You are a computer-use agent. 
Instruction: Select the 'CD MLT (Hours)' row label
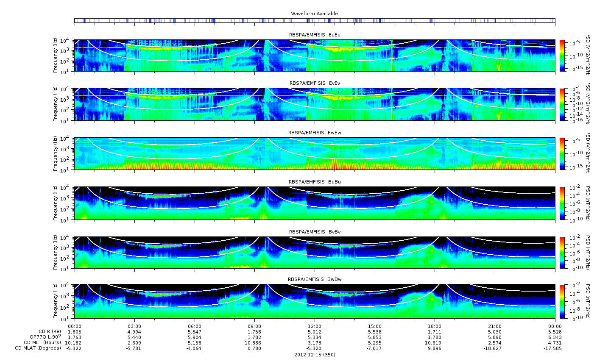(42, 342)
